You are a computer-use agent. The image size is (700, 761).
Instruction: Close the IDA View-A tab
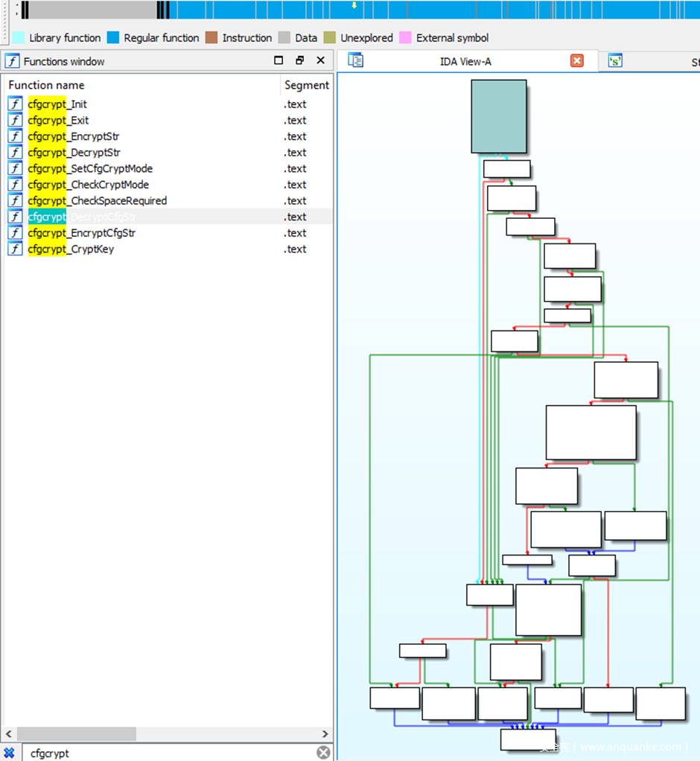point(576,61)
